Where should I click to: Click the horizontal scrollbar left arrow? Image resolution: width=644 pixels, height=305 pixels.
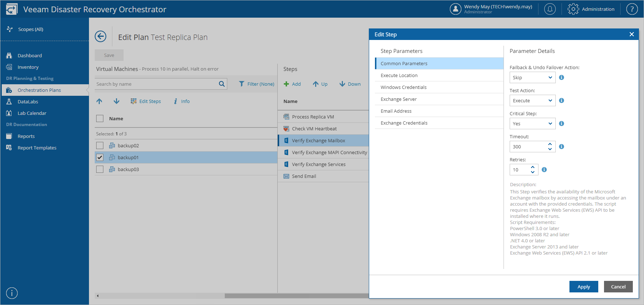point(98,296)
